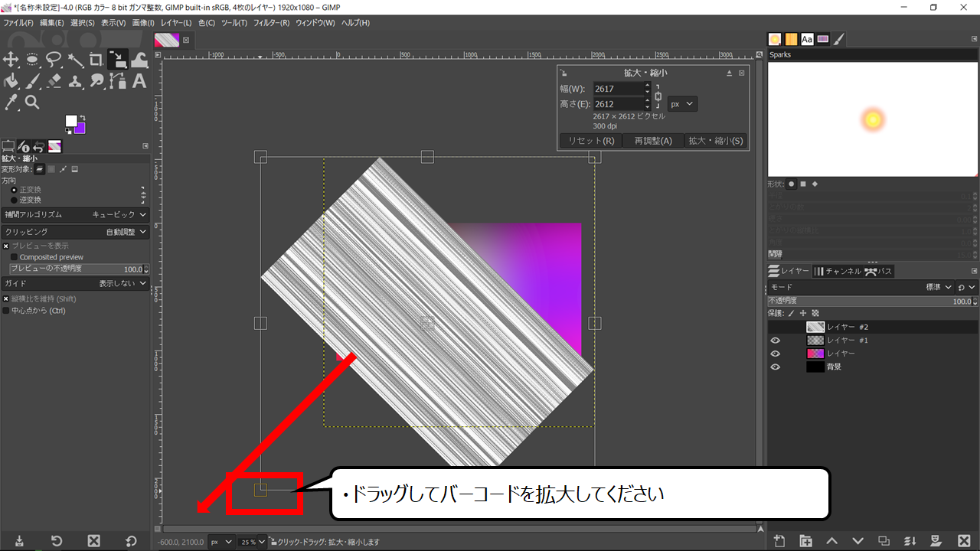Select 逆変換 direction radio button

click(x=14, y=200)
